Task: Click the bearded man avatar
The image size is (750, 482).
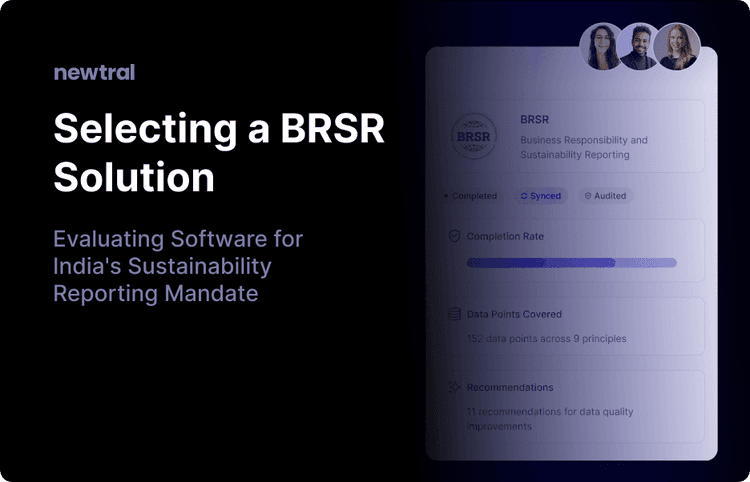Action: [x=639, y=47]
